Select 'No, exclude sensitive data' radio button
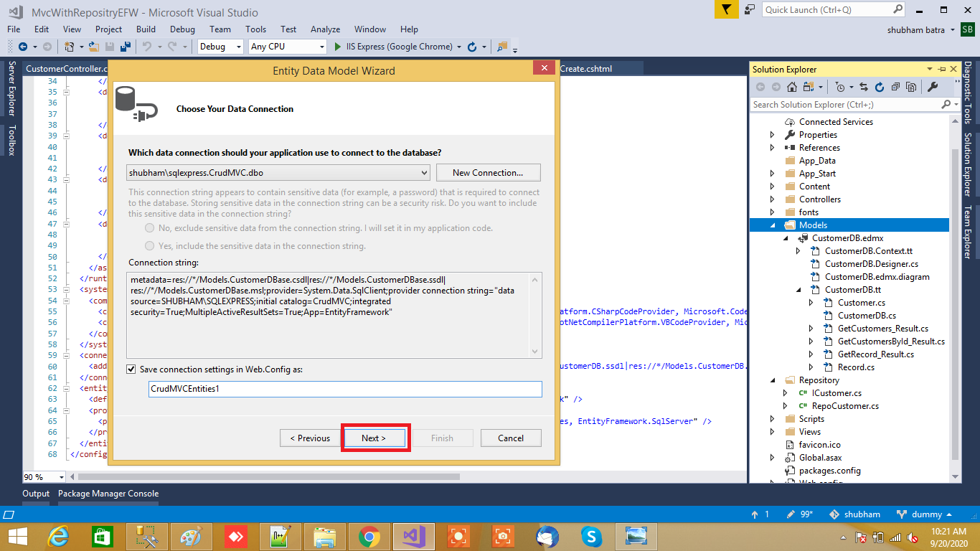Image resolution: width=980 pixels, height=551 pixels. coord(149,228)
